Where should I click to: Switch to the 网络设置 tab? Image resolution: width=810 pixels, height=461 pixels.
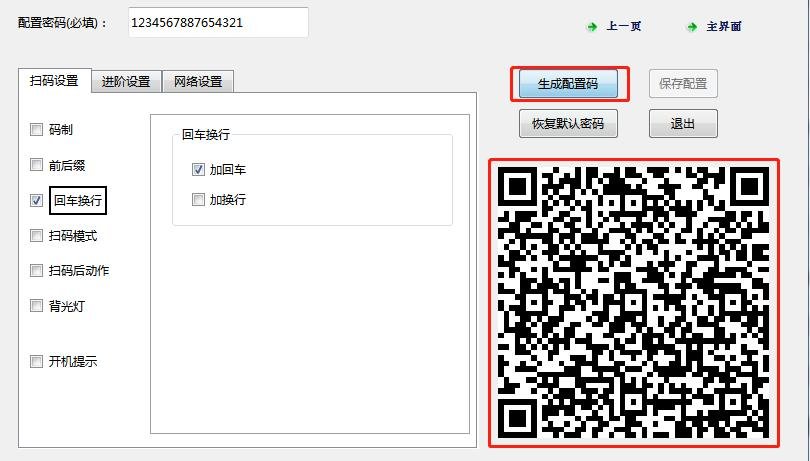tap(198, 82)
